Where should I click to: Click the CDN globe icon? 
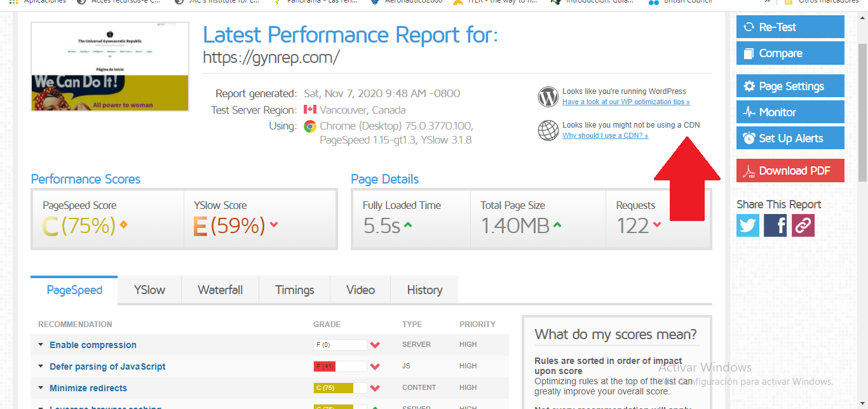tap(548, 130)
